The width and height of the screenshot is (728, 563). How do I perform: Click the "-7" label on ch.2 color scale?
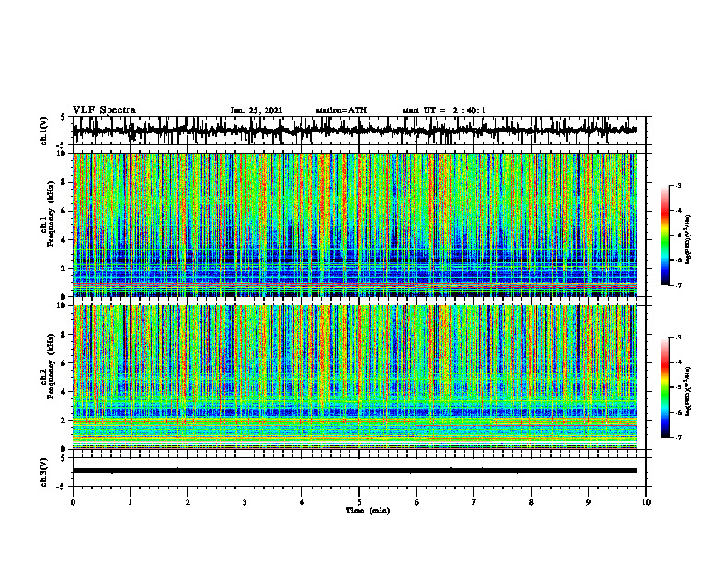678,437
